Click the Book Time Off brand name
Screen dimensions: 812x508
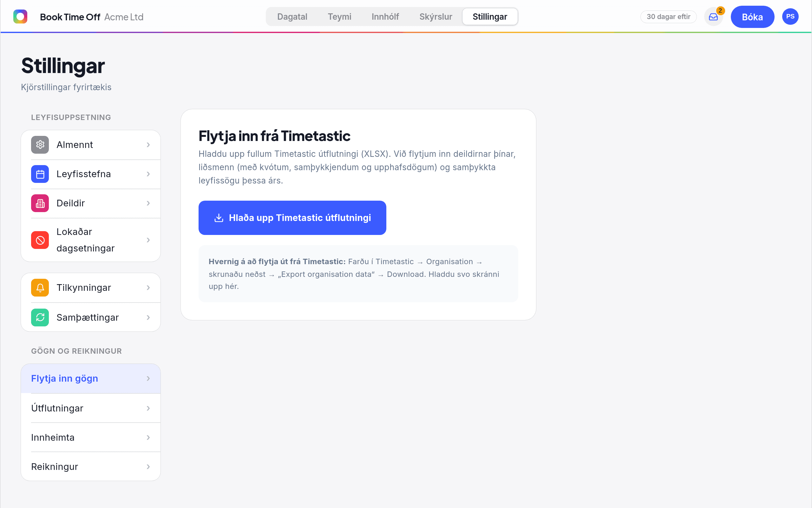[x=70, y=17]
